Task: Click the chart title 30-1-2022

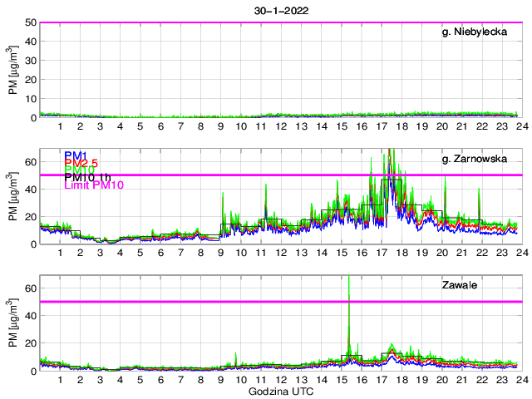Action: point(279,11)
